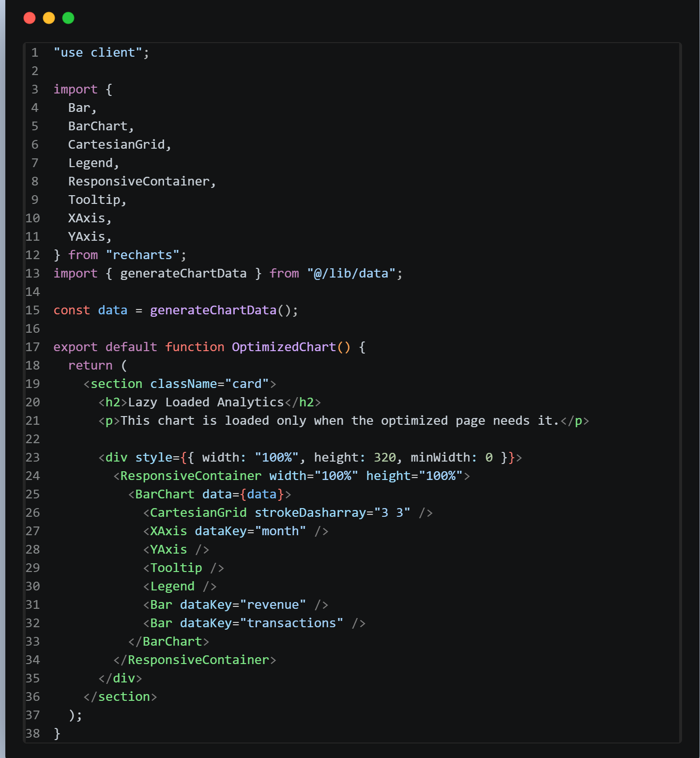Screen dimensions: 700x758
Task: Click CartesianGrid in the import list
Action: click(x=116, y=144)
